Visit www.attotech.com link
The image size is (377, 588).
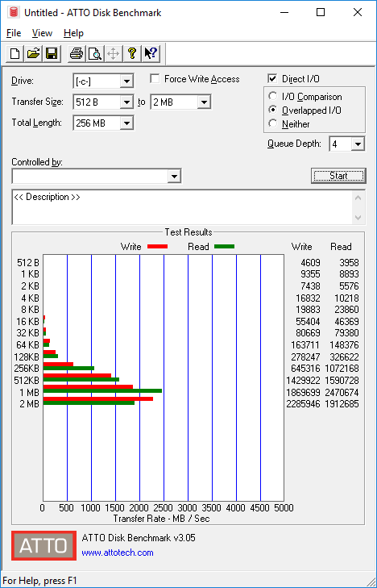[118, 553]
